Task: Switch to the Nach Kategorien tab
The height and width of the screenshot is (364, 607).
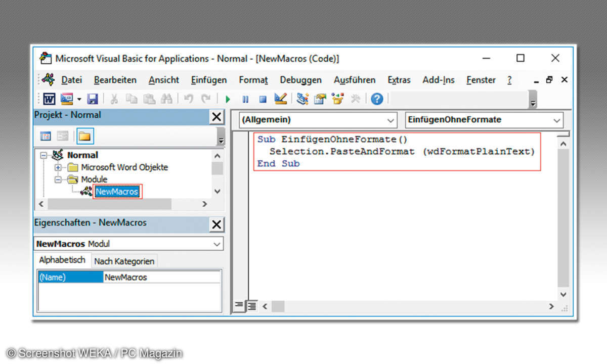Action: [x=124, y=261]
